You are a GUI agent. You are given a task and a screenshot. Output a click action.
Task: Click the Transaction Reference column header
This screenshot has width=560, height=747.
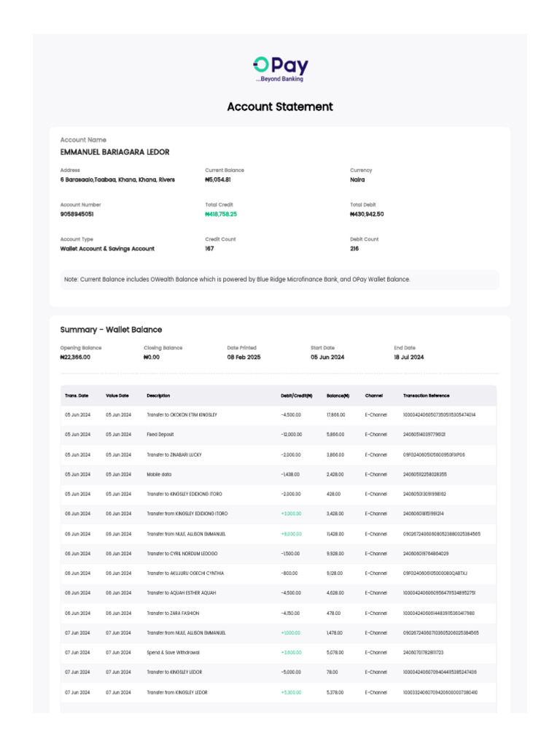tap(427, 395)
